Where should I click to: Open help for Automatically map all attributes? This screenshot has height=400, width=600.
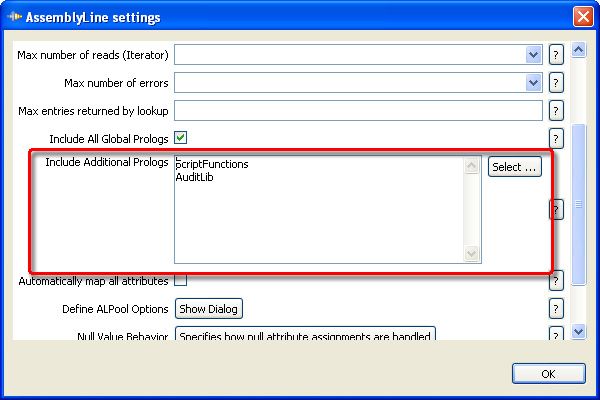tap(557, 281)
